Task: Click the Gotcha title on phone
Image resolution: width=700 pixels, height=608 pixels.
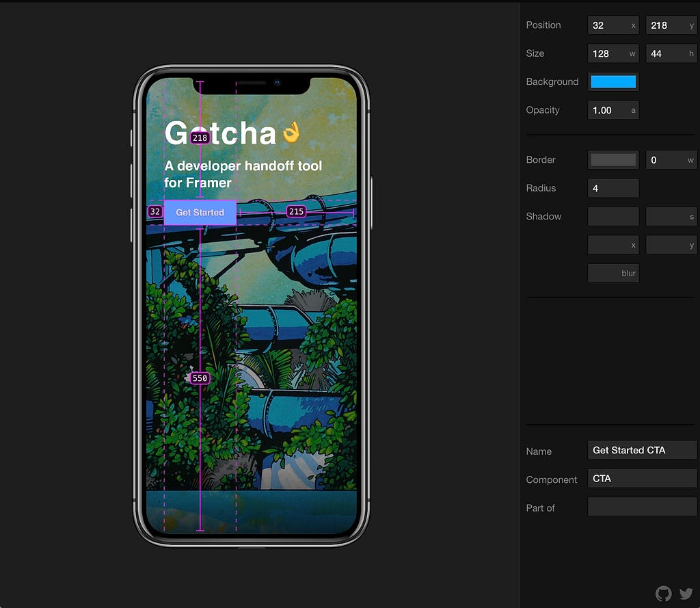Action: coord(220,133)
